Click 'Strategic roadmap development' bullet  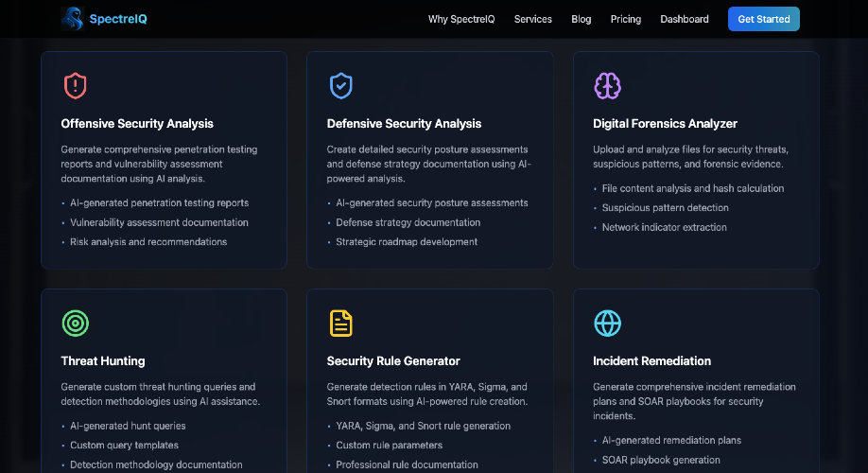(x=407, y=241)
